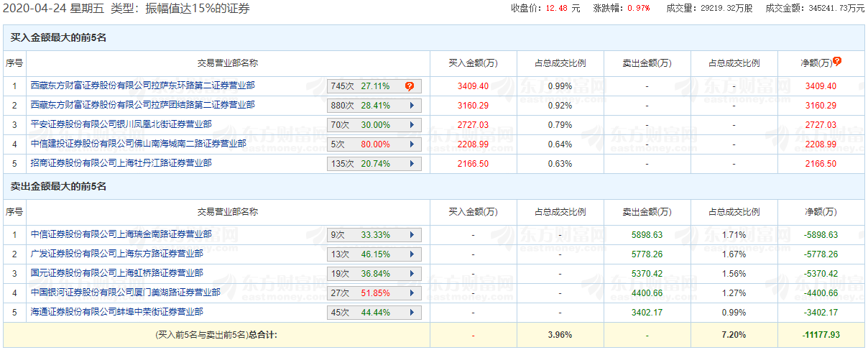Open 招商证券上海牡丹江路证券营业部 link
Screen dimensions: 868x350
coord(121,163)
